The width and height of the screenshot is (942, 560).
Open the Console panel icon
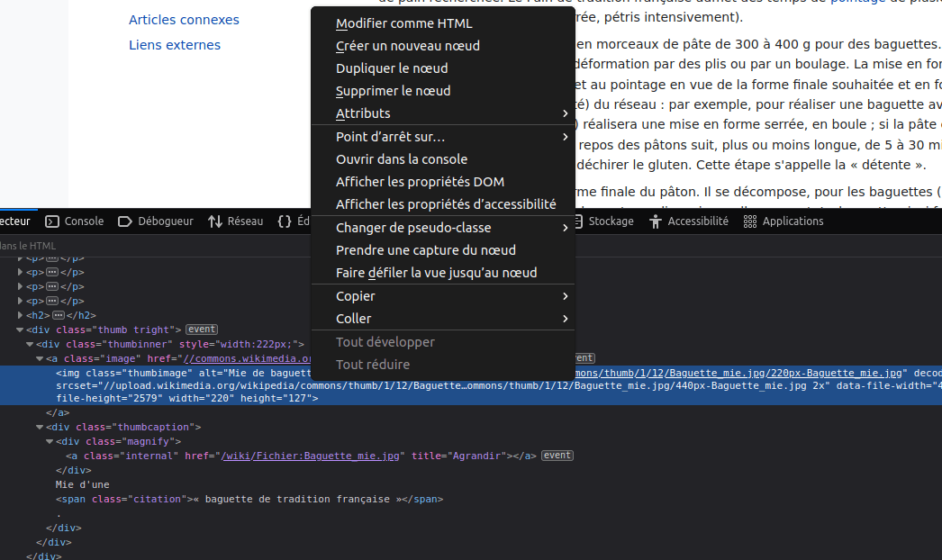[52, 221]
